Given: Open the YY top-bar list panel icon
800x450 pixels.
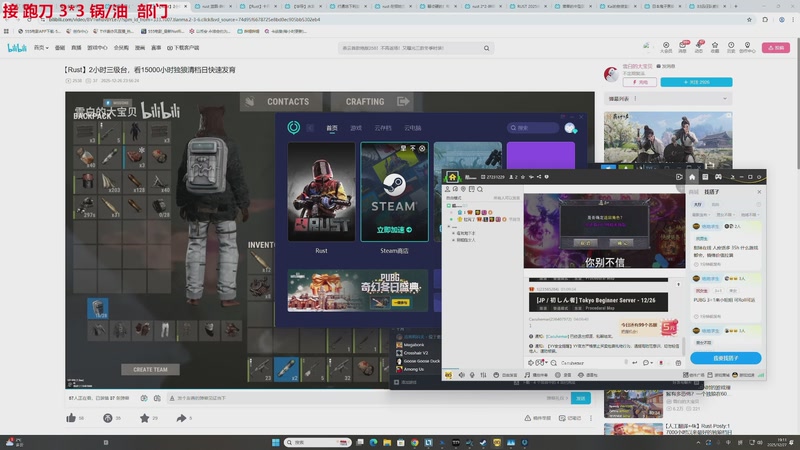Looking at the screenshot, I should pyautogui.click(x=705, y=177).
